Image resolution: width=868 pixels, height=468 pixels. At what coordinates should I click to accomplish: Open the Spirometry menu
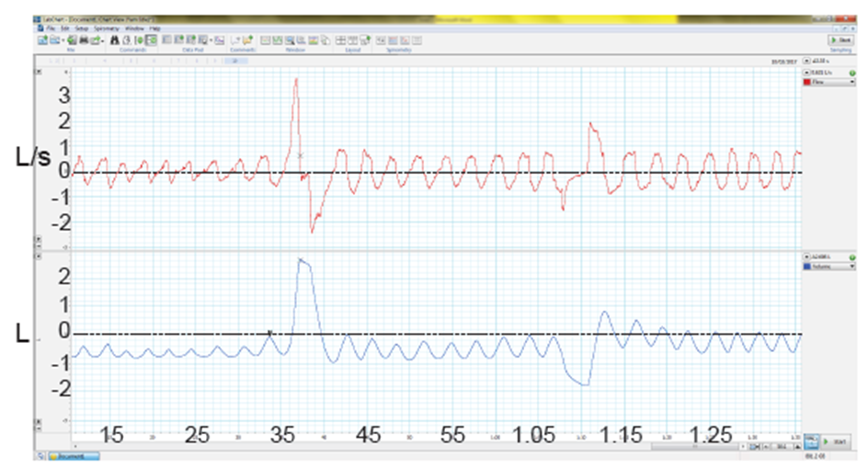tap(107, 29)
